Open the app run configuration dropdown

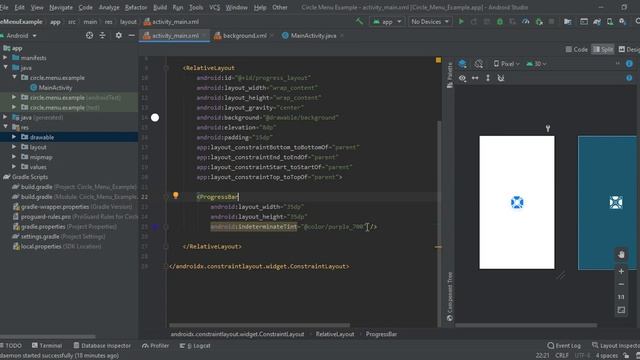click(387, 21)
